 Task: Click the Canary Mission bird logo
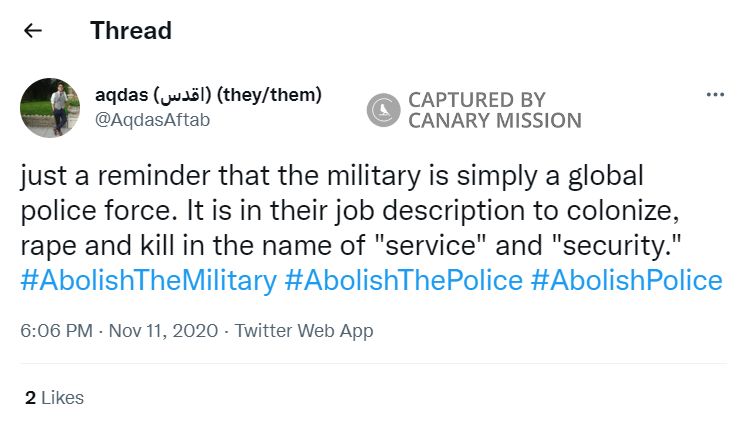click(x=384, y=110)
